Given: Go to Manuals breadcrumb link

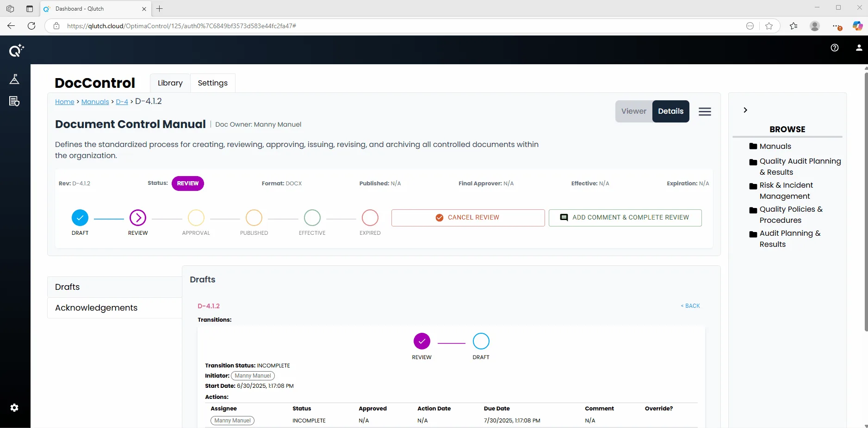Looking at the screenshot, I should click(x=95, y=102).
